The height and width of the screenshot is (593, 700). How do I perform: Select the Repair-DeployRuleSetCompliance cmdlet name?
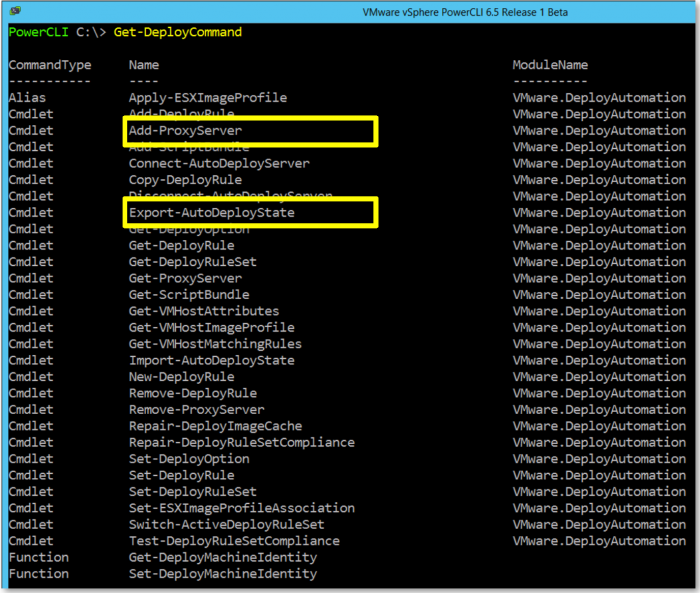242,443
